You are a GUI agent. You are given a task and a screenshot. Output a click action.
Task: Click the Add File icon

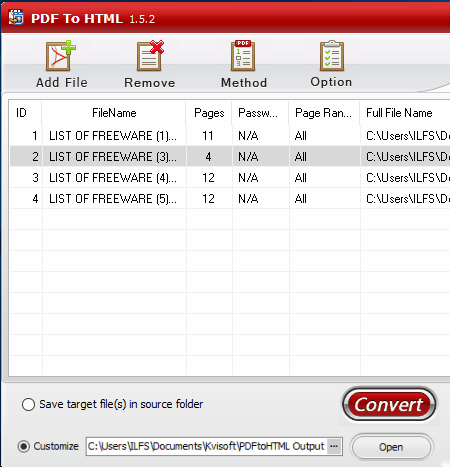click(61, 55)
